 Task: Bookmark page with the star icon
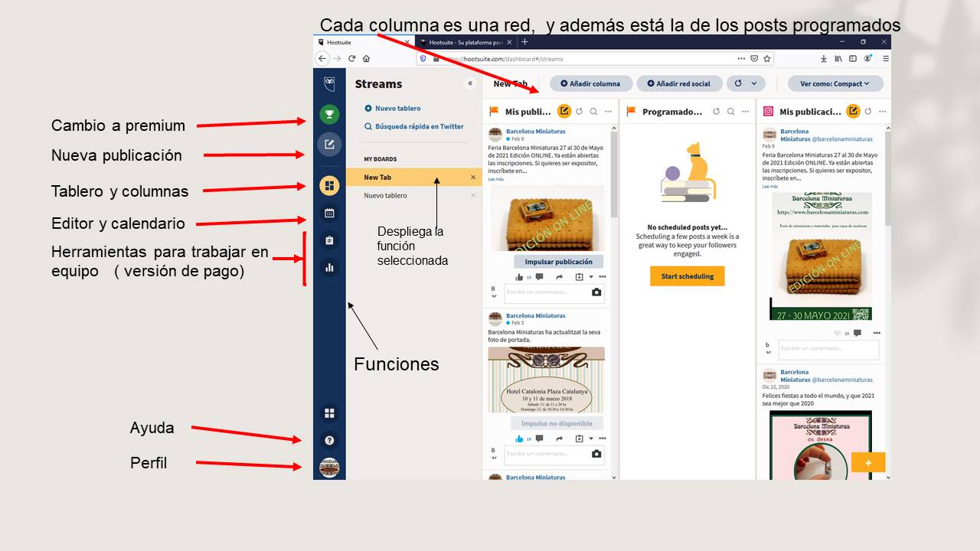click(767, 58)
